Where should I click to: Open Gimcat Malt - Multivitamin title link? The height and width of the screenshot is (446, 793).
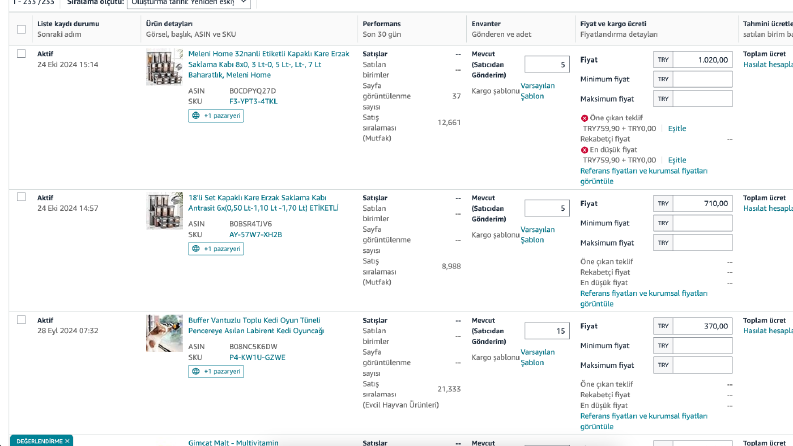point(233,442)
